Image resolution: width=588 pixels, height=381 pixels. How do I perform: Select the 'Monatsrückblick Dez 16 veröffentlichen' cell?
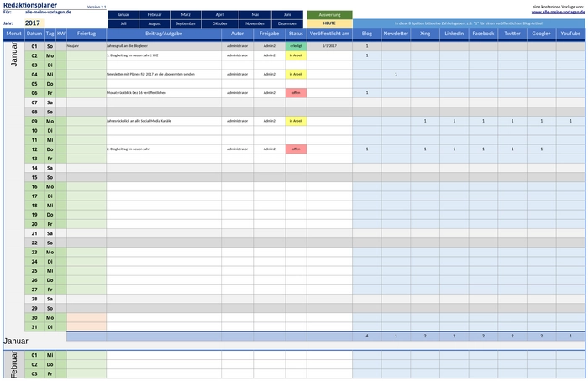[x=164, y=93]
